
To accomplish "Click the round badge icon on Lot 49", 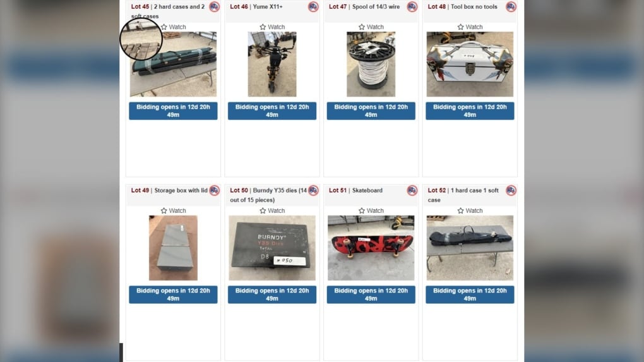I will [x=215, y=190].
